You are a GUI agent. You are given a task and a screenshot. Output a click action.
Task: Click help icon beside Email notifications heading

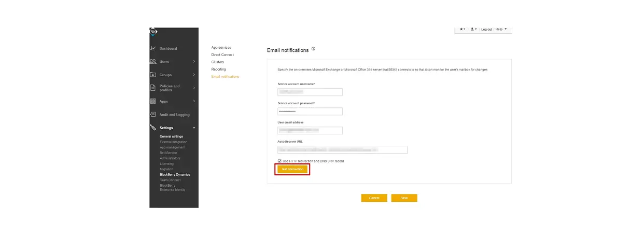tap(314, 49)
